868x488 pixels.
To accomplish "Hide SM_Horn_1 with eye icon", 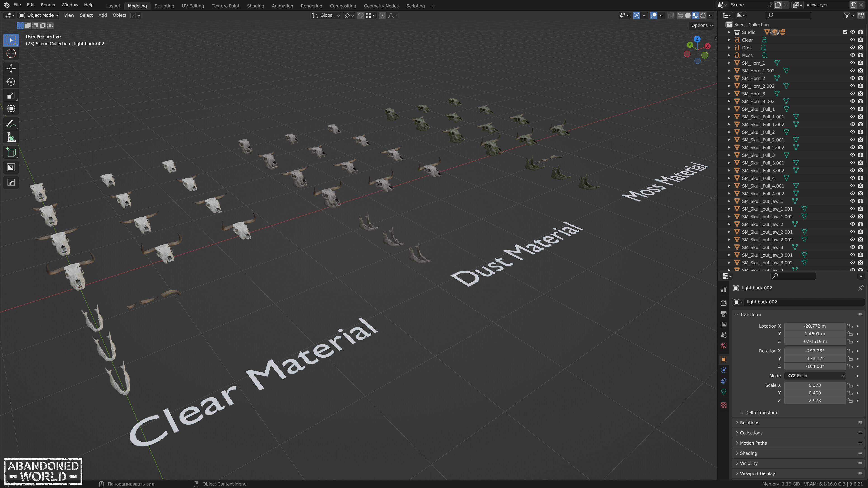I will (x=852, y=63).
